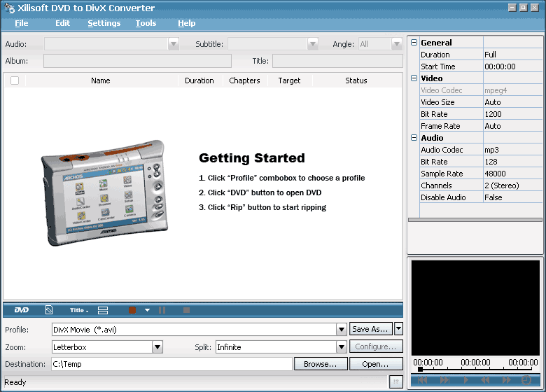This screenshot has width=546, height=392.
Task: Open the Settings menu
Action: (104, 23)
